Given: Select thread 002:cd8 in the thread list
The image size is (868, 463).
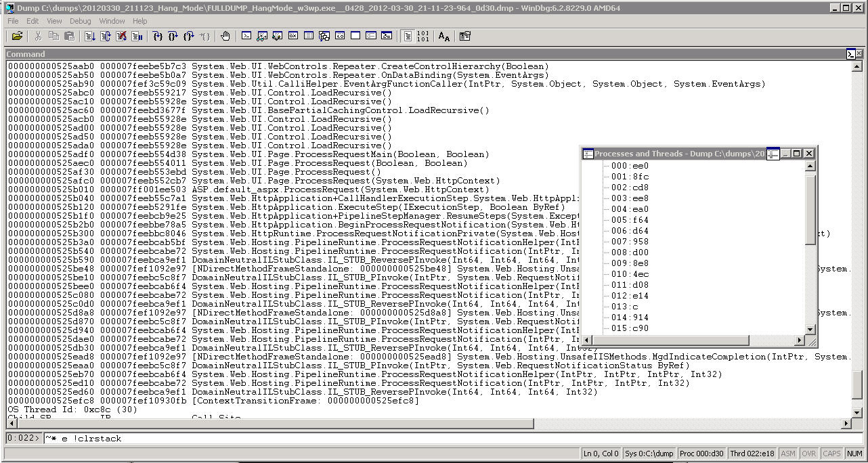Looking at the screenshot, I should [630, 188].
